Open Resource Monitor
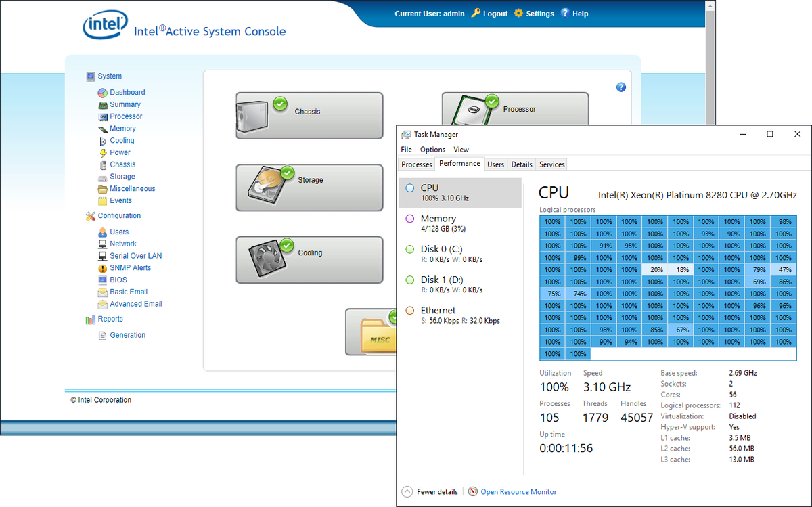 (x=518, y=491)
